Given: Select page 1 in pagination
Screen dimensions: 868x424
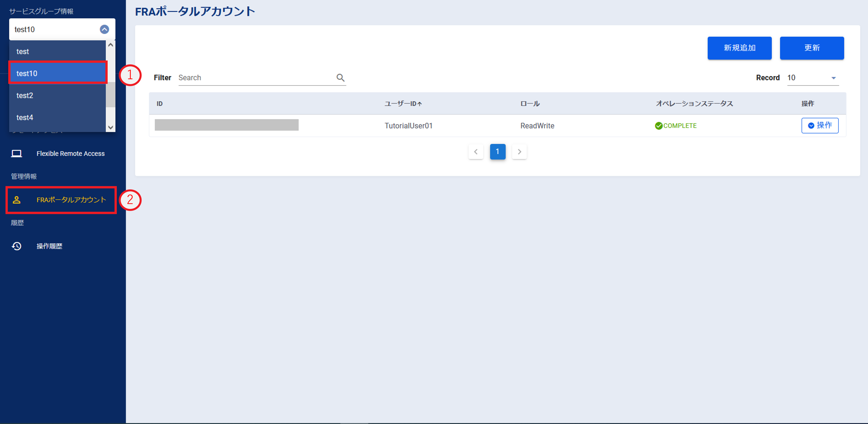Looking at the screenshot, I should (x=497, y=152).
